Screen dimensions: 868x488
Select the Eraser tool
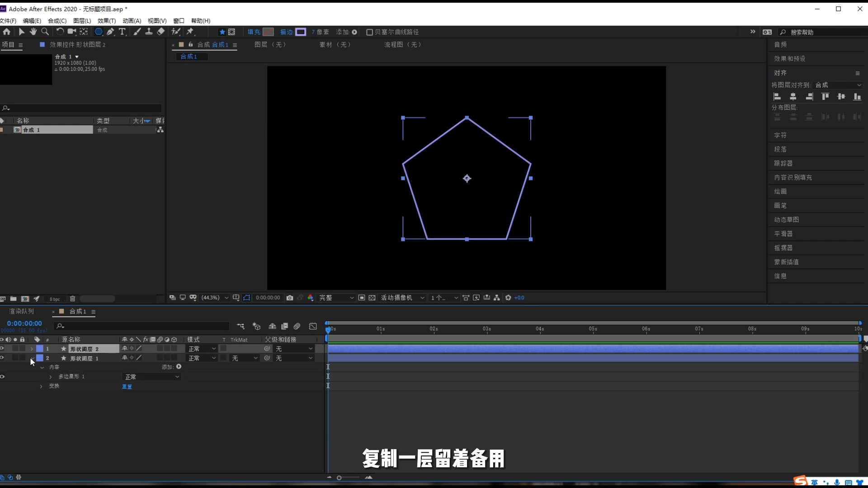(x=160, y=32)
